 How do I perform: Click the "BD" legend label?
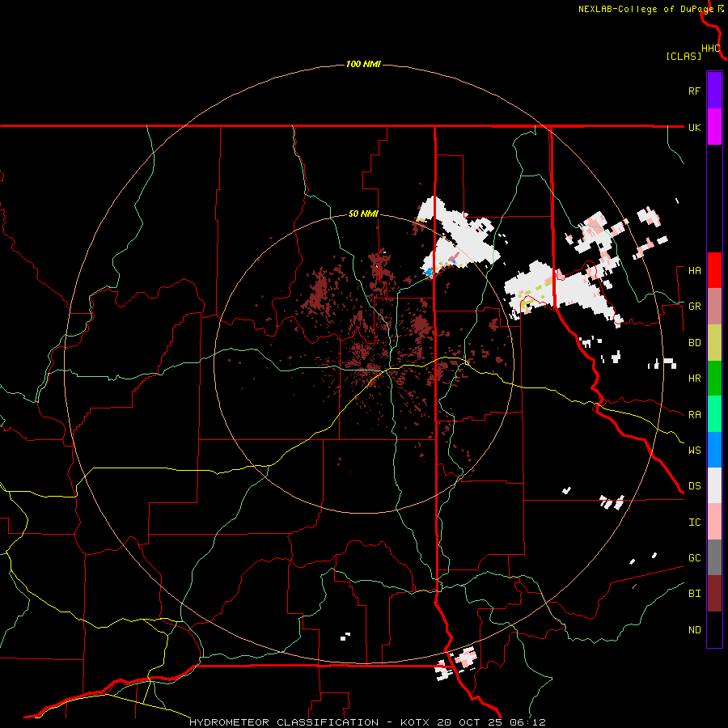[694, 343]
